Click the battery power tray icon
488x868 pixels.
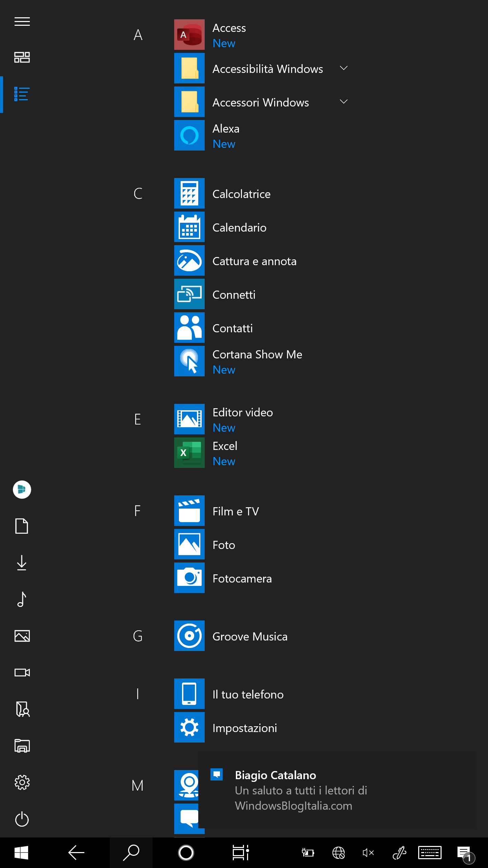click(308, 852)
